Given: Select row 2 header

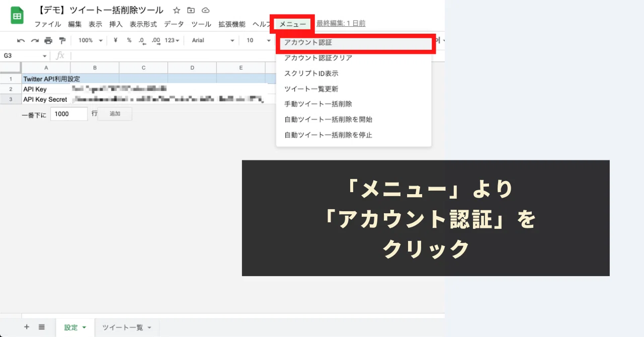Looking at the screenshot, I should (x=11, y=89).
